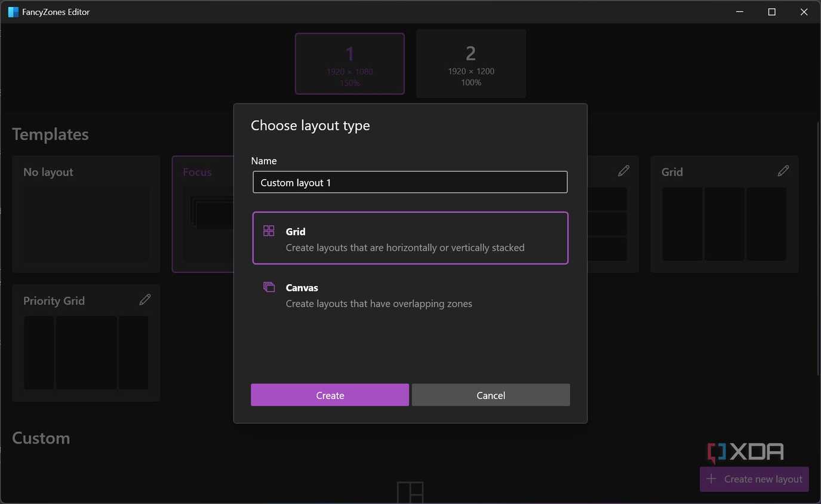This screenshot has width=821, height=504.
Task: Edit the Grid template via pencil icon
Action: coord(783,171)
